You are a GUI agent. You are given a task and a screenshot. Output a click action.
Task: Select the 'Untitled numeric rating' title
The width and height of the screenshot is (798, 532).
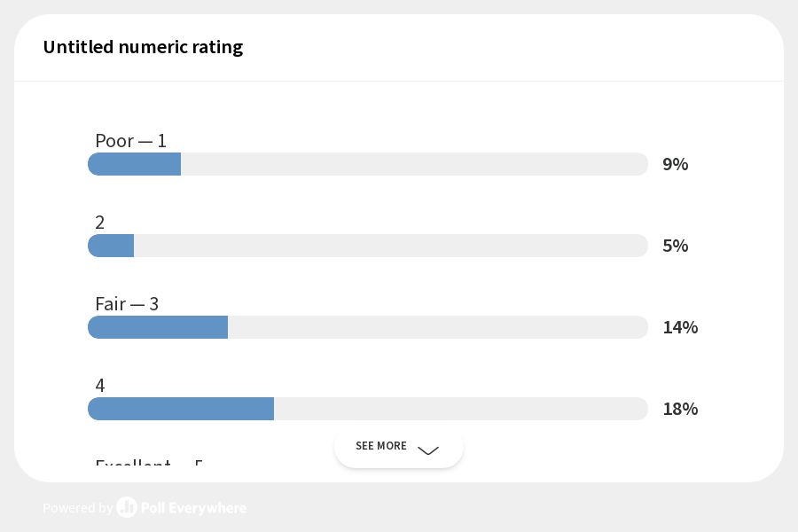click(143, 47)
